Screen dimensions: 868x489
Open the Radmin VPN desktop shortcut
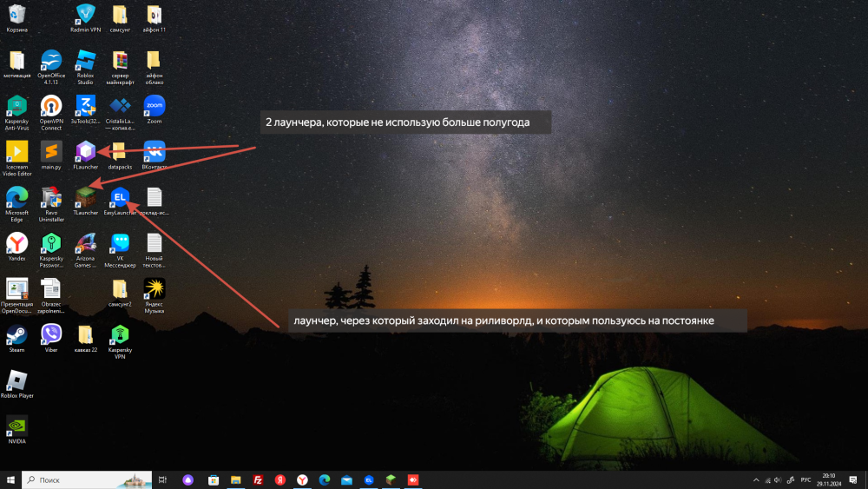click(86, 18)
